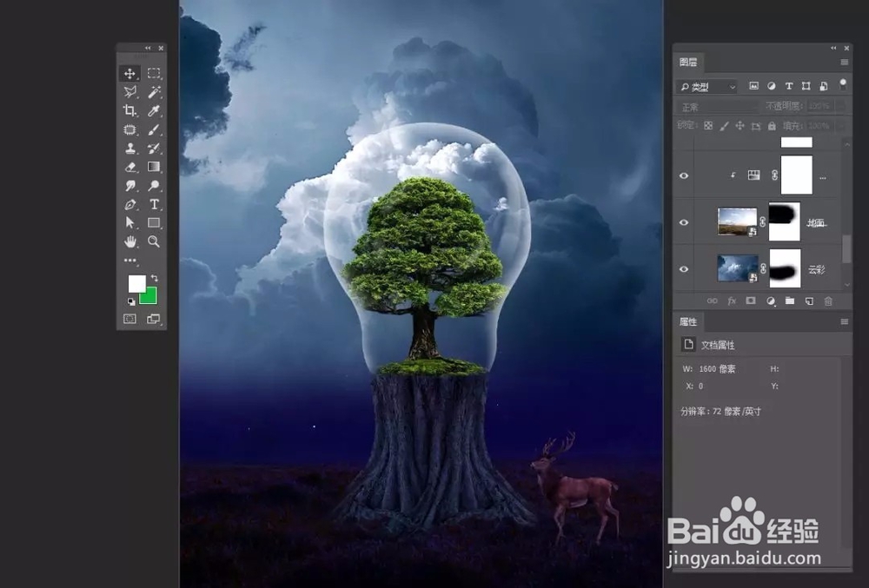
Task: Select the Zoom tool
Action: tap(155, 242)
